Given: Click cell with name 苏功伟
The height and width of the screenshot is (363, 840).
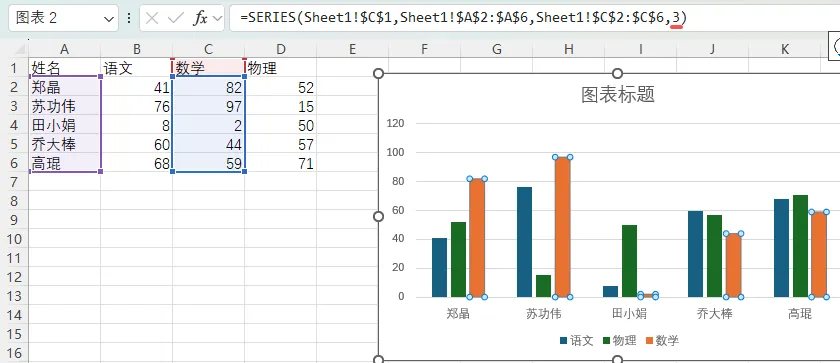Looking at the screenshot, I should point(64,106).
